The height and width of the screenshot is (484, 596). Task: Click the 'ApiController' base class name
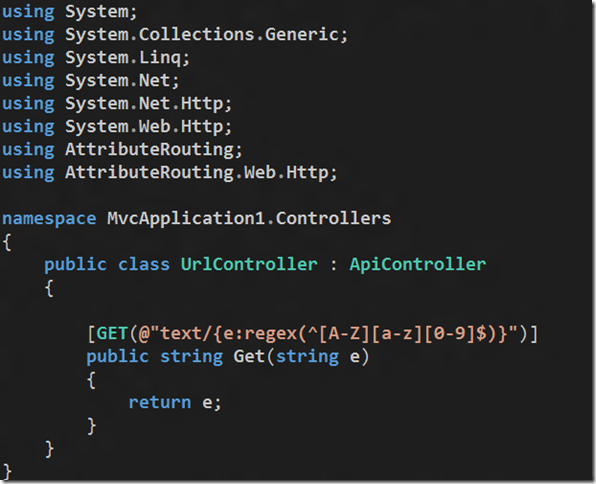[417, 264]
